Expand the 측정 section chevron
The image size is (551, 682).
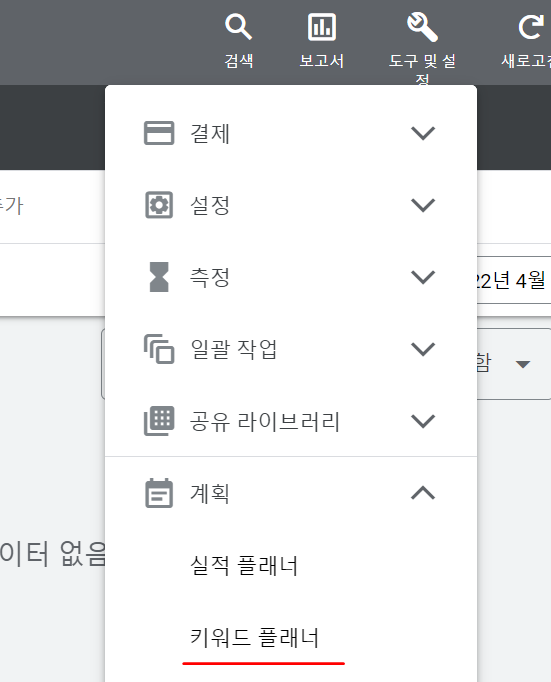point(423,277)
